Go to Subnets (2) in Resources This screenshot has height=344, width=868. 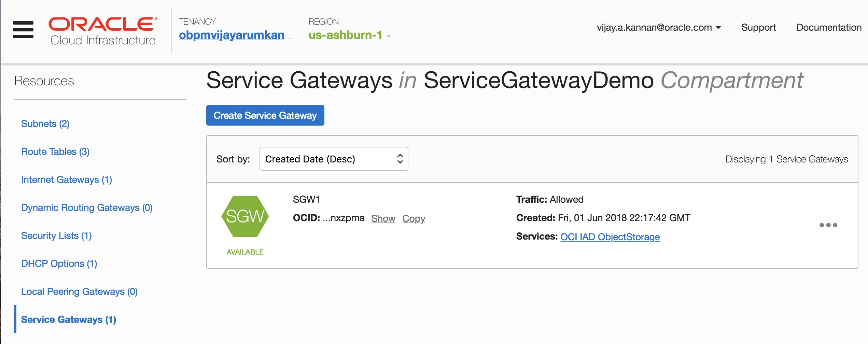point(45,124)
